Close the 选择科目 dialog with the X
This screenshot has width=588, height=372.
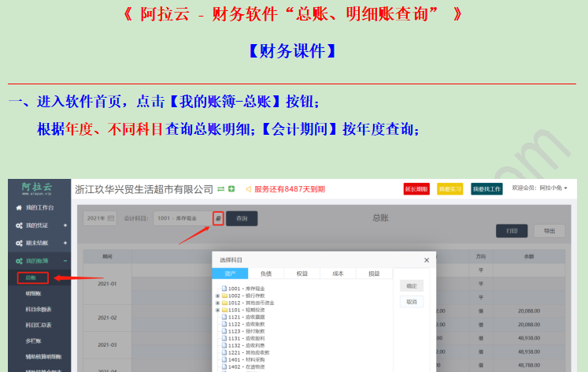click(427, 260)
